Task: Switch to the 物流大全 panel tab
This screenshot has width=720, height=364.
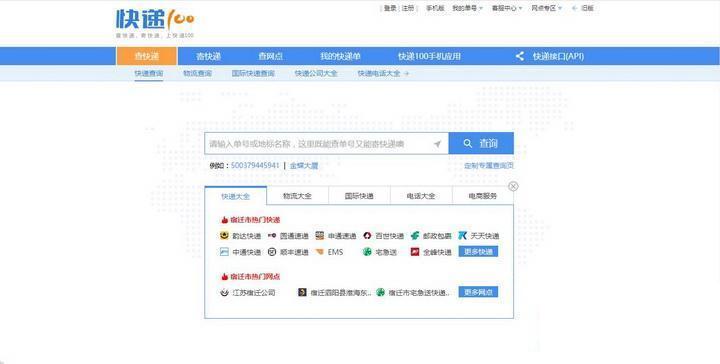Action: pos(297,196)
